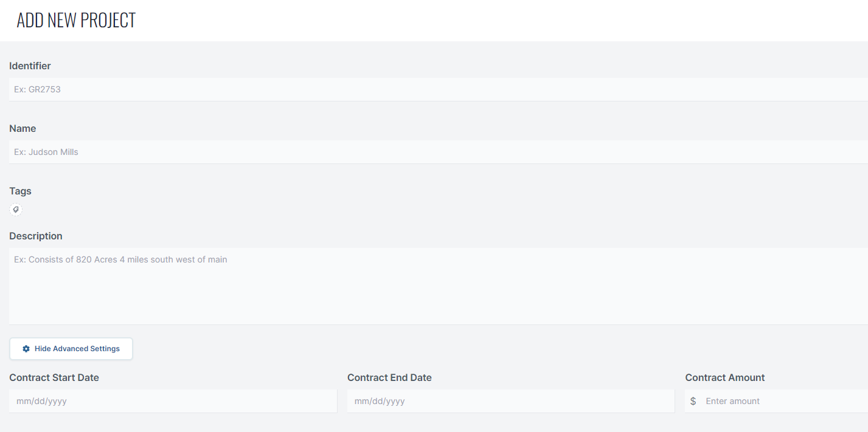Click the Contract Start Date label
The width and height of the screenshot is (868, 432).
pyautogui.click(x=54, y=377)
